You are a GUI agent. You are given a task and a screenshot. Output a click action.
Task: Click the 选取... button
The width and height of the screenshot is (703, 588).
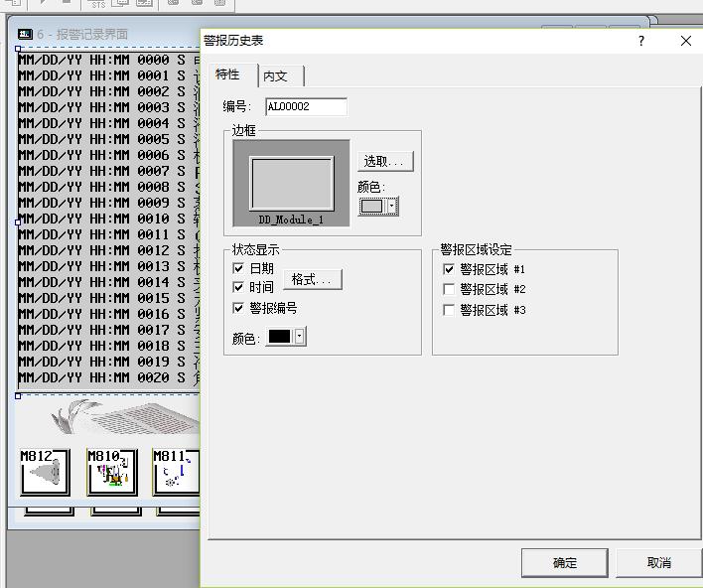tap(384, 161)
